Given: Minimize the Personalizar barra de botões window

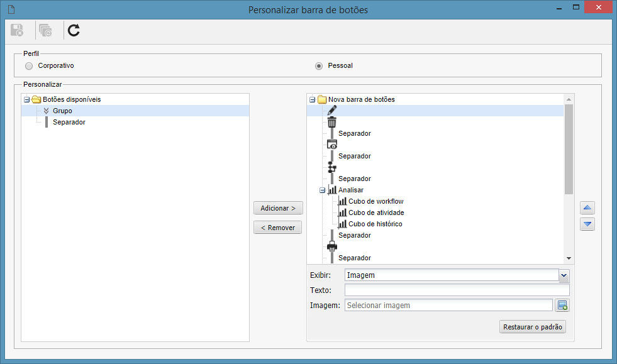Looking at the screenshot, I should point(559,8).
